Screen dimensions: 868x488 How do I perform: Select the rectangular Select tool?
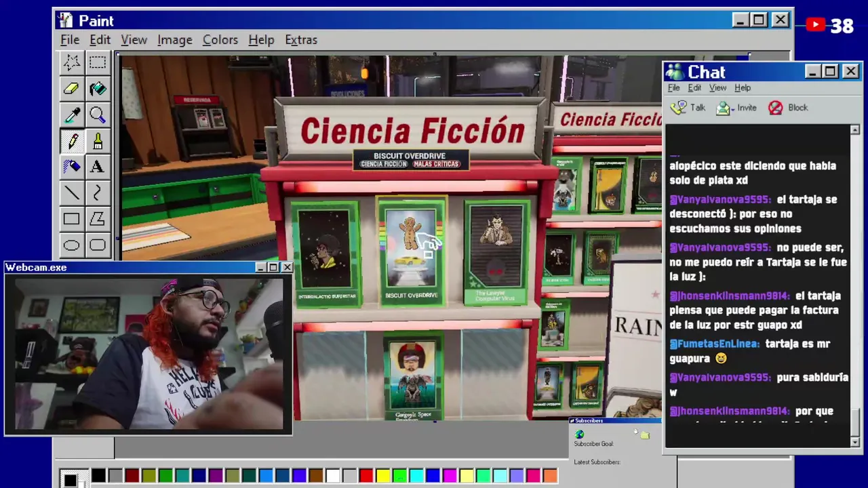pyautogui.click(x=97, y=62)
